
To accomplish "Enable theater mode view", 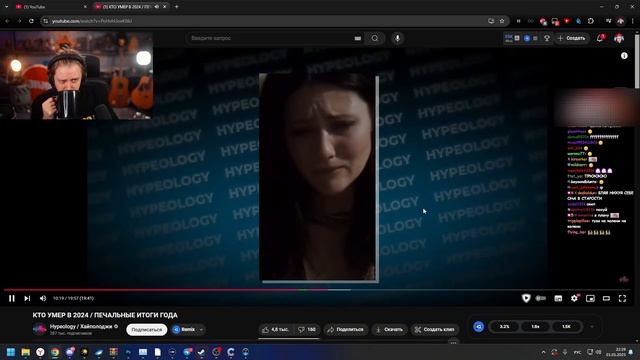I will click(x=606, y=298).
